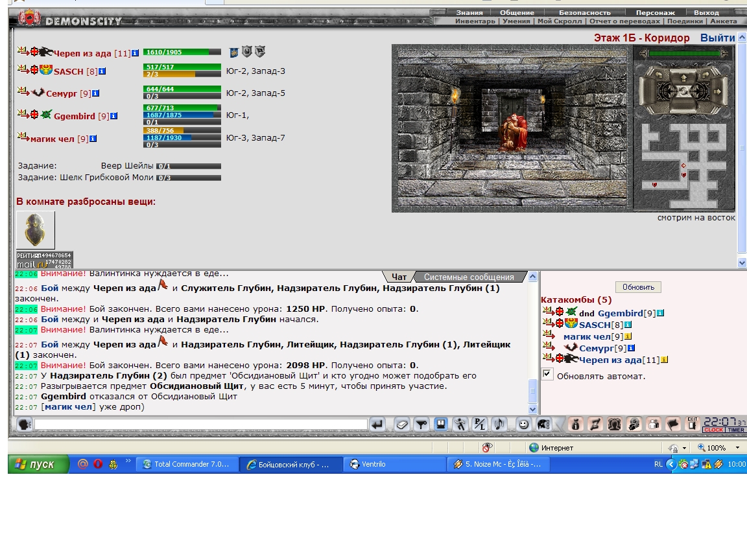Send chat message with the return-arrow button
The height and width of the screenshot is (560, 747).
tap(377, 424)
